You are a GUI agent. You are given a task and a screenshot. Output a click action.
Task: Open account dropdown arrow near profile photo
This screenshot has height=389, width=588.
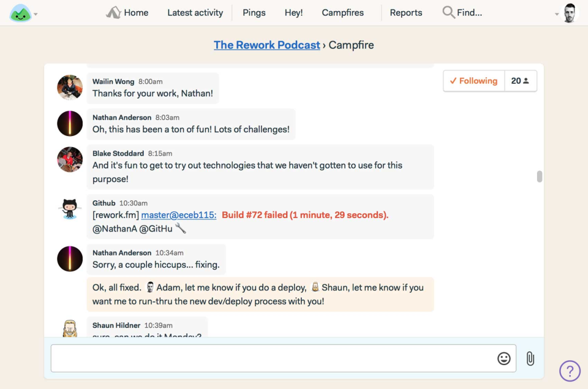tap(557, 14)
